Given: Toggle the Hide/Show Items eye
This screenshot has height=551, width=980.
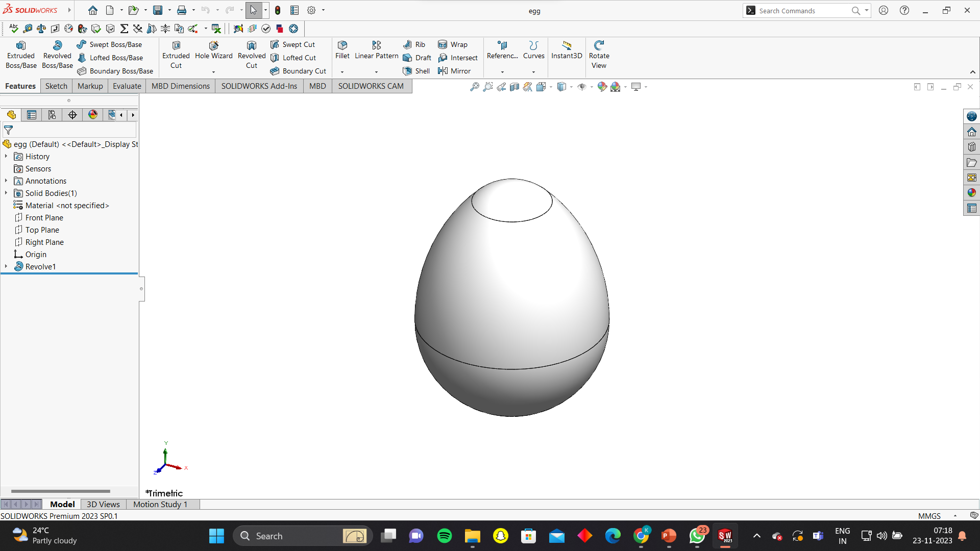Looking at the screenshot, I should tap(581, 87).
